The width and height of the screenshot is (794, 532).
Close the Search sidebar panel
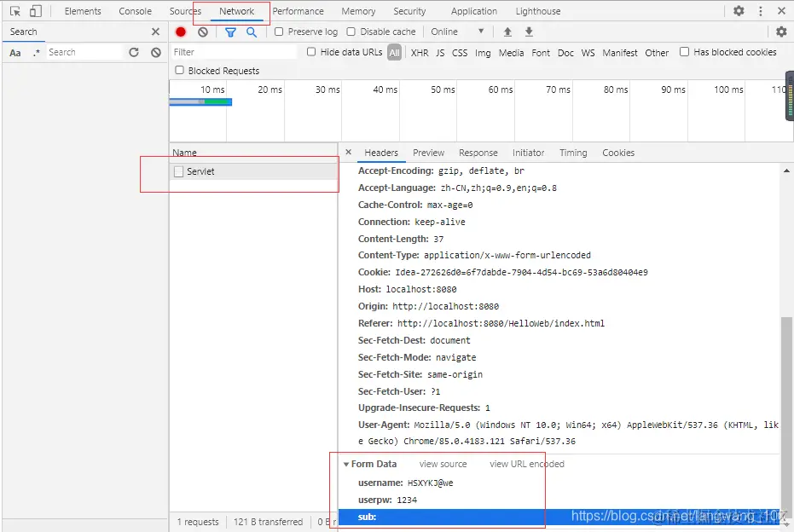155,32
